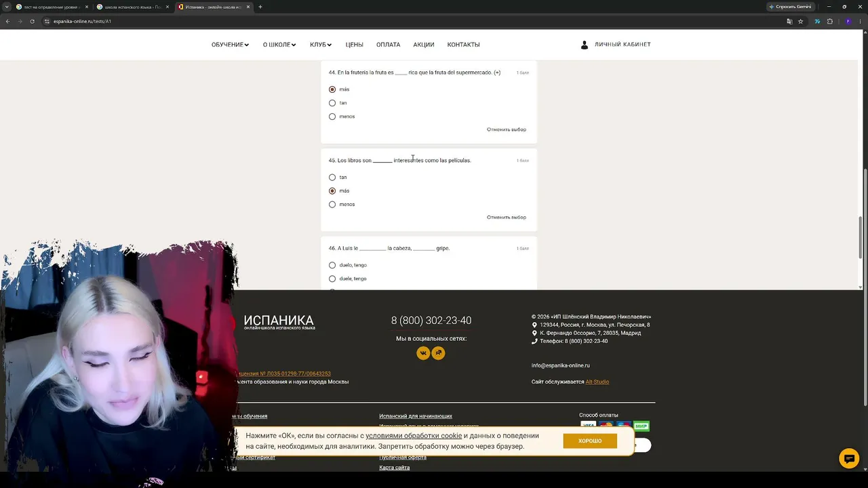Reload the page with the refresh icon
This screenshot has width=868, height=488.
click(x=32, y=21)
